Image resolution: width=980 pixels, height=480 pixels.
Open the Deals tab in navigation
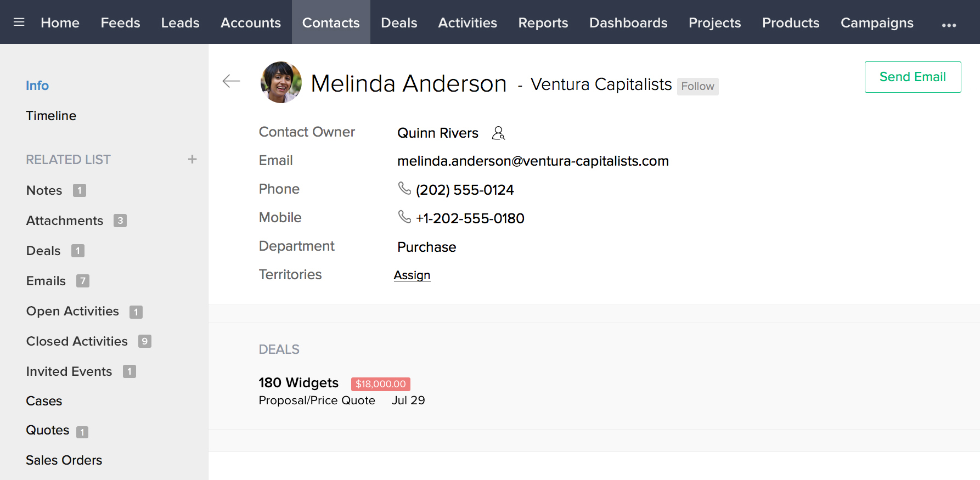tap(399, 22)
